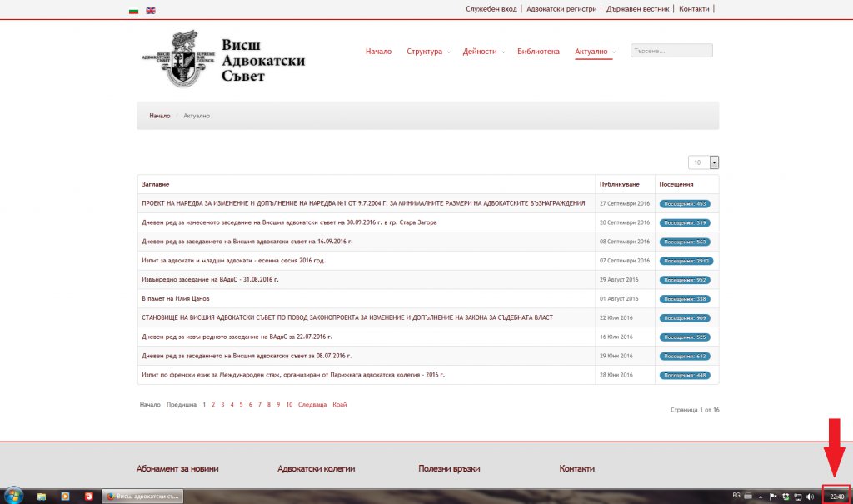The height and width of the screenshot is (504, 853).
Task: Click the Абонамент за новини footer heading
Action: (x=177, y=469)
